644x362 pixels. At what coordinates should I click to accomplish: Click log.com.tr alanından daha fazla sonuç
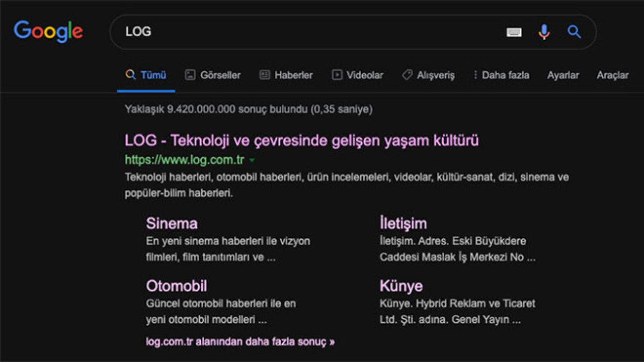(240, 342)
